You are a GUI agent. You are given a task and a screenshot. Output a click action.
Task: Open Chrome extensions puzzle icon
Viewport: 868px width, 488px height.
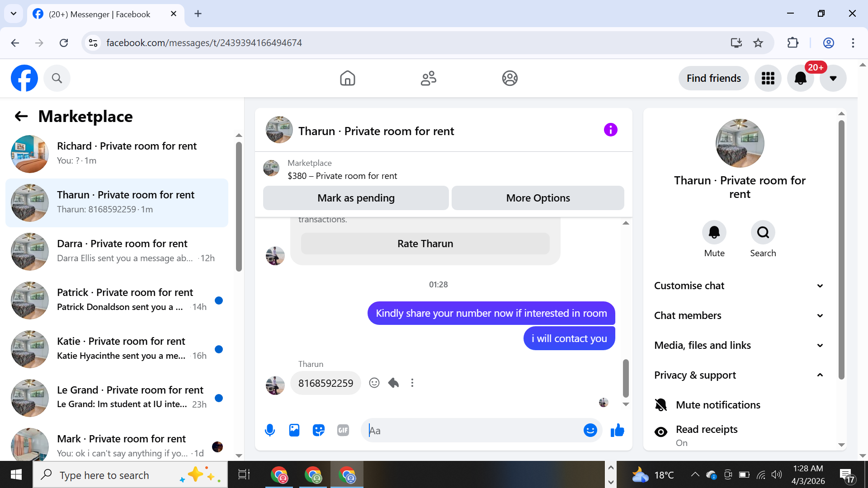tap(793, 43)
